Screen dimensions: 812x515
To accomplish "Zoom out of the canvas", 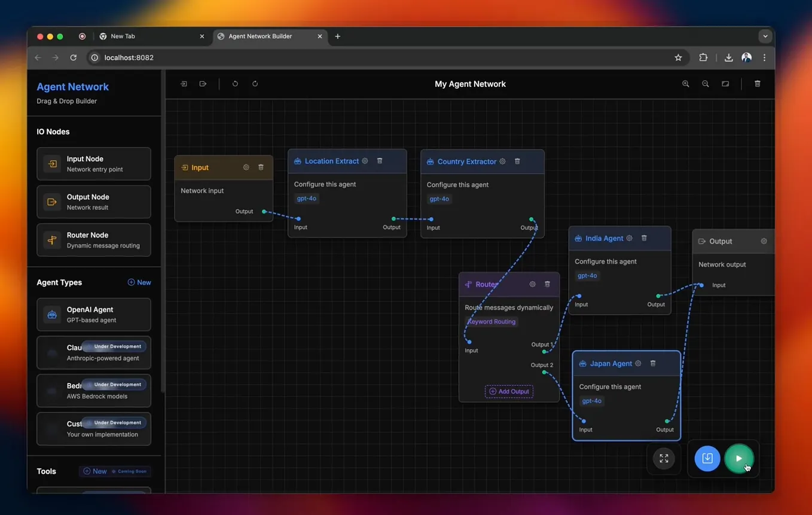I will click(705, 84).
